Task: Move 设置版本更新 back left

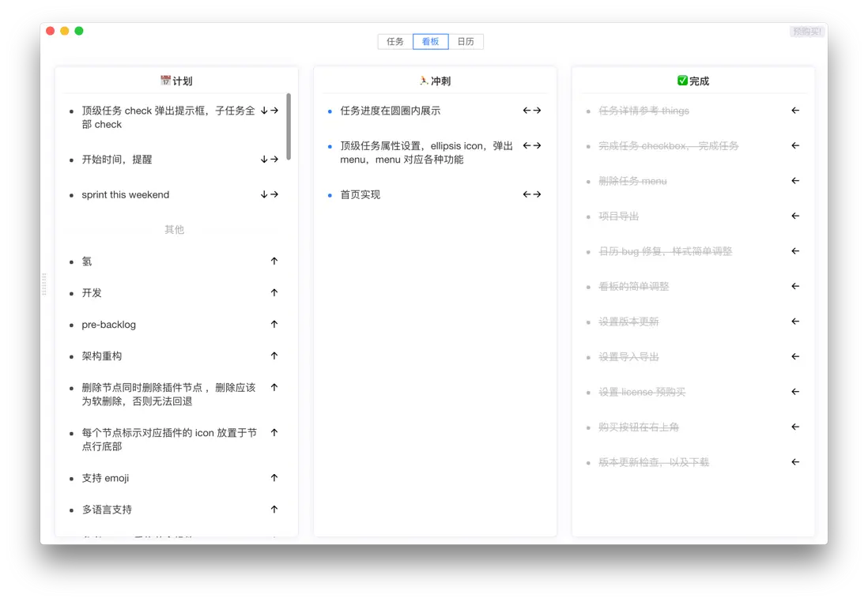Action: (x=795, y=322)
